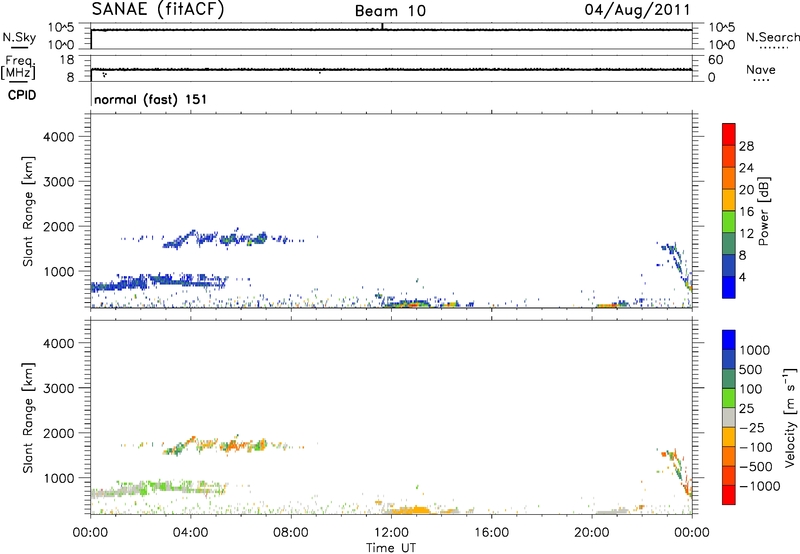Click the orange near-range echo at 13:00 in velocity panel
800x554 pixels.
click(411, 510)
